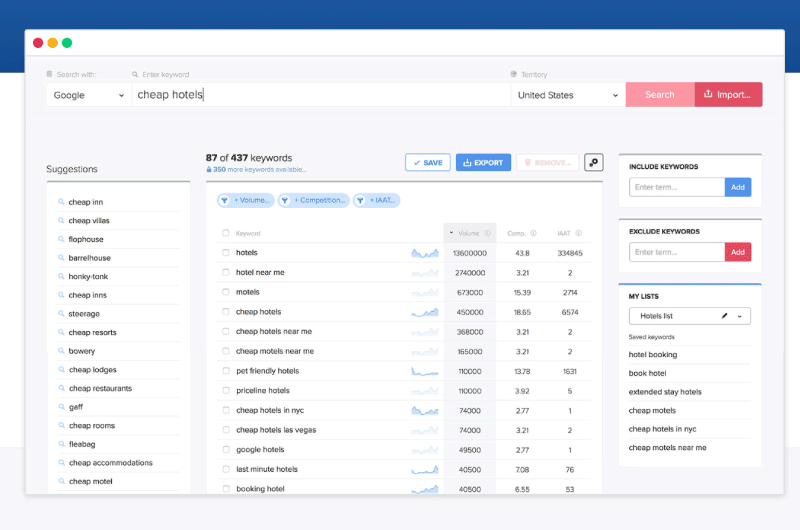Click the info icon beside Comp. column header
Screen dimensions: 800x530
[533, 233]
